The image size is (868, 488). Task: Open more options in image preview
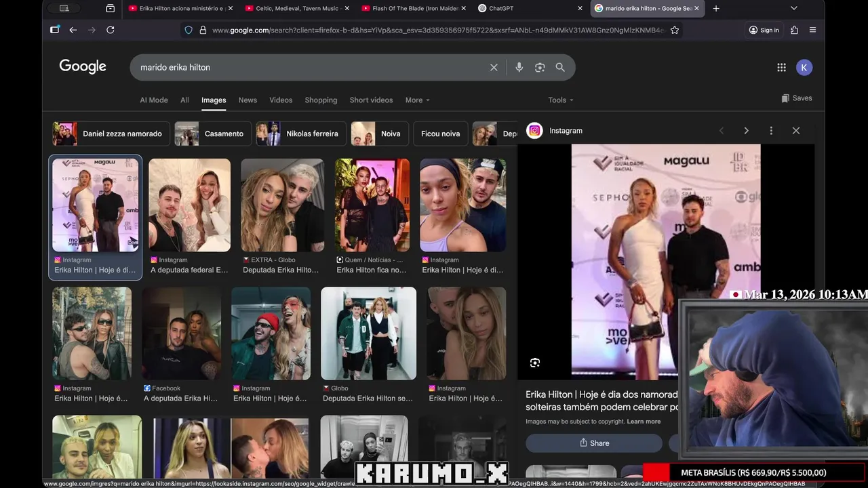(771, 131)
